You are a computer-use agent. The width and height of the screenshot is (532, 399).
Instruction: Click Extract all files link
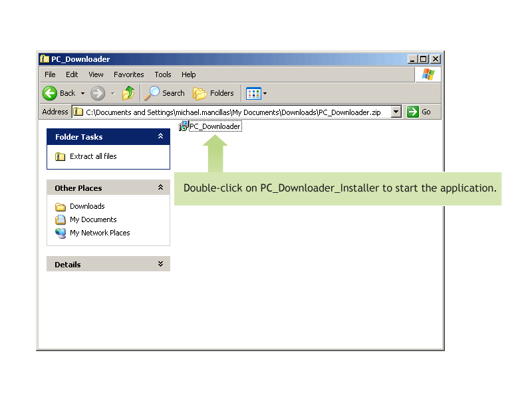pyautogui.click(x=93, y=156)
